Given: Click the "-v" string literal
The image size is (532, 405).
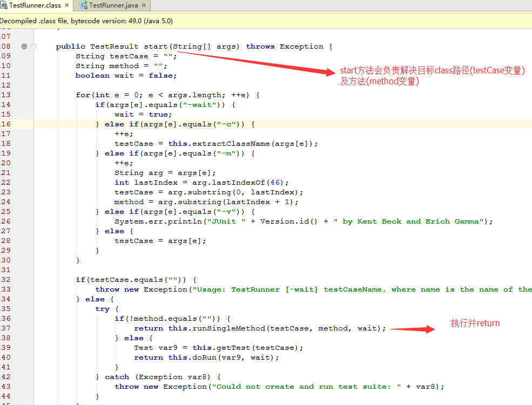Looking at the screenshot, I should [x=226, y=212].
